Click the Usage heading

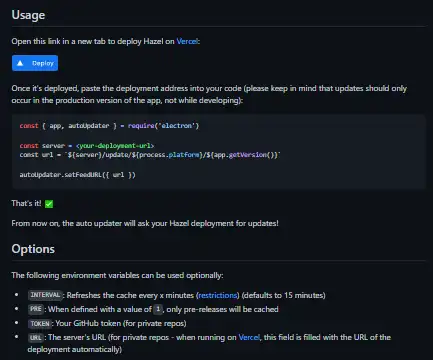point(28,15)
